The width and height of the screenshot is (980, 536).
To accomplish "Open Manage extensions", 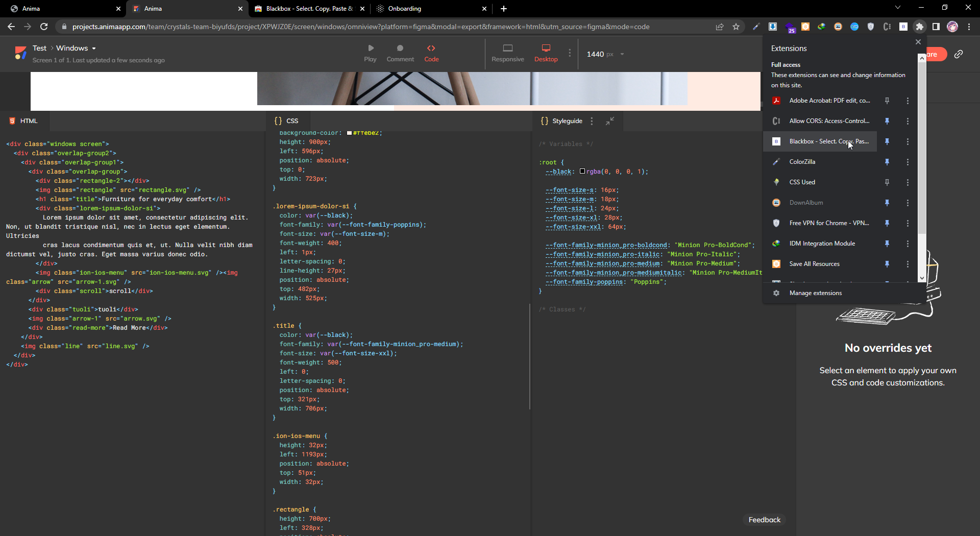I will coord(815,293).
